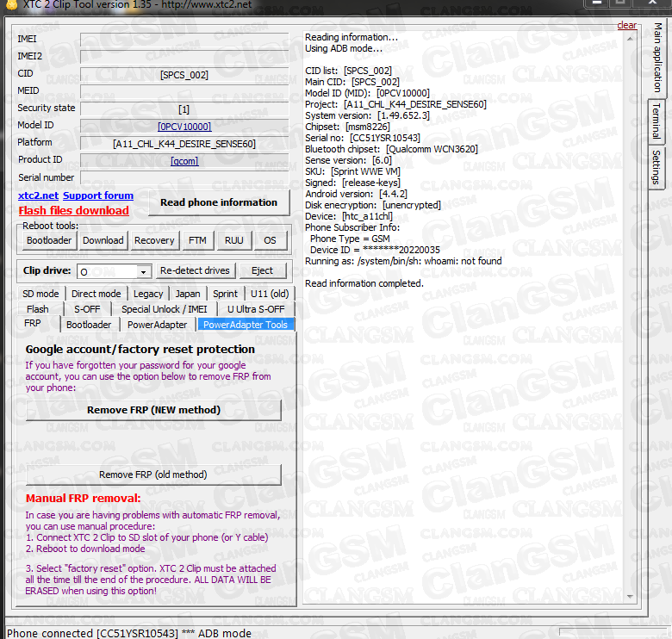Click log scrollbar up arrow

630,39
